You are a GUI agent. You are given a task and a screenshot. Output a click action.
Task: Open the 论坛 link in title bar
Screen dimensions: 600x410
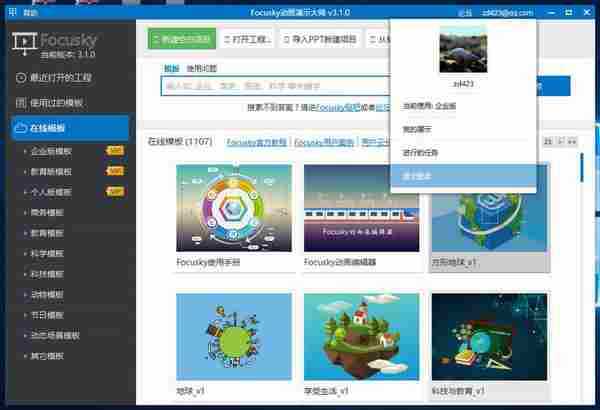click(465, 13)
